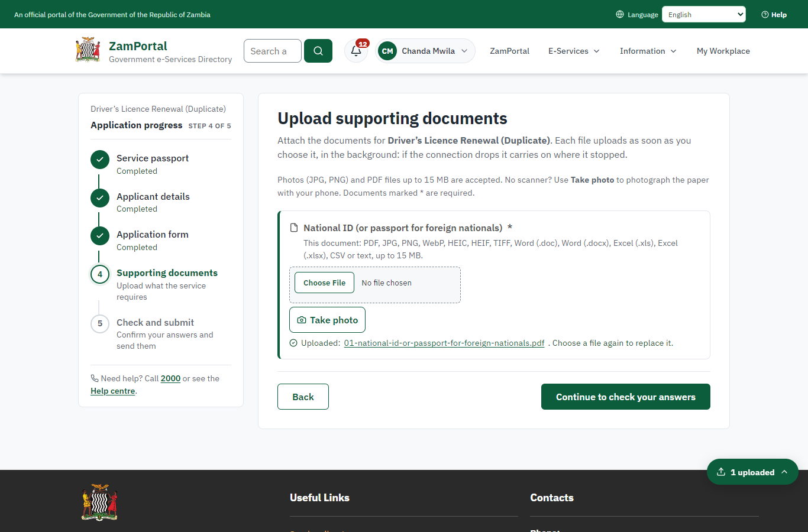The width and height of the screenshot is (808, 532).
Task: Click the footer coat of arms emblem
Action: pyautogui.click(x=99, y=502)
